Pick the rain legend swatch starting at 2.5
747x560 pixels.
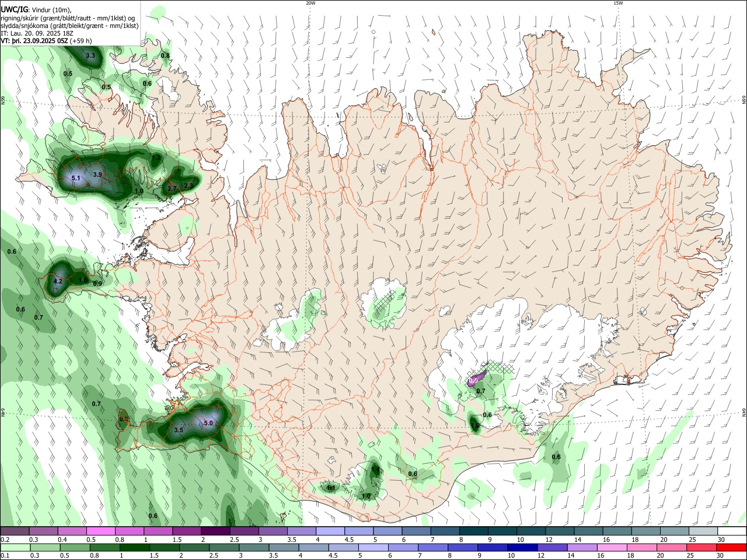(224, 547)
